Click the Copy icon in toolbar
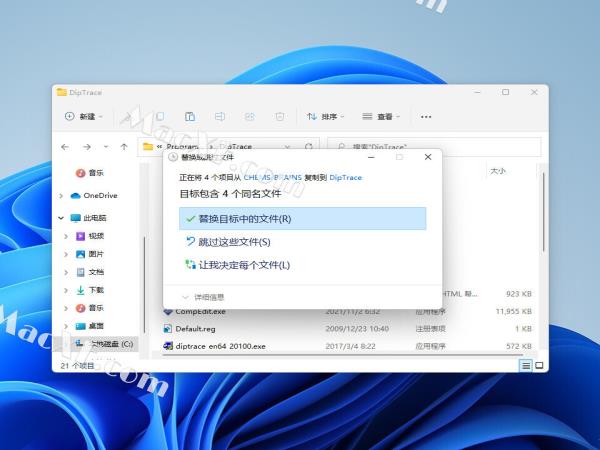 click(160, 116)
